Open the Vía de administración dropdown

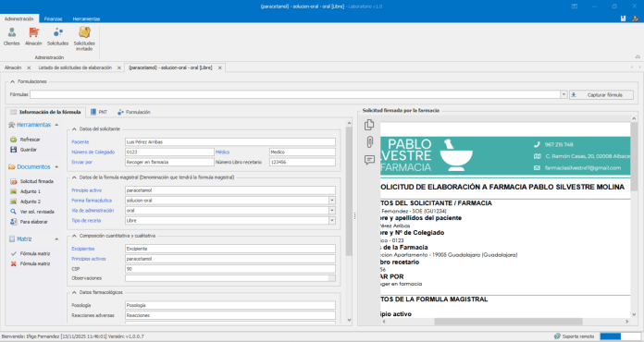332,211
